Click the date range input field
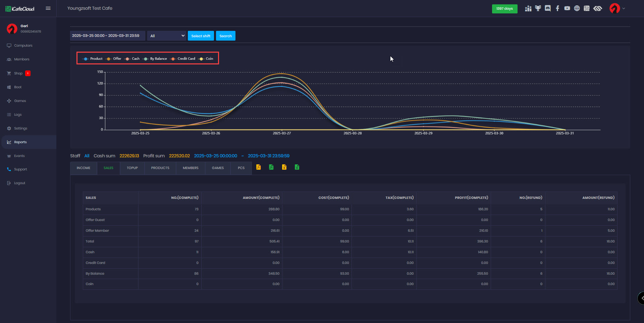This screenshot has height=323, width=644. 107,36
